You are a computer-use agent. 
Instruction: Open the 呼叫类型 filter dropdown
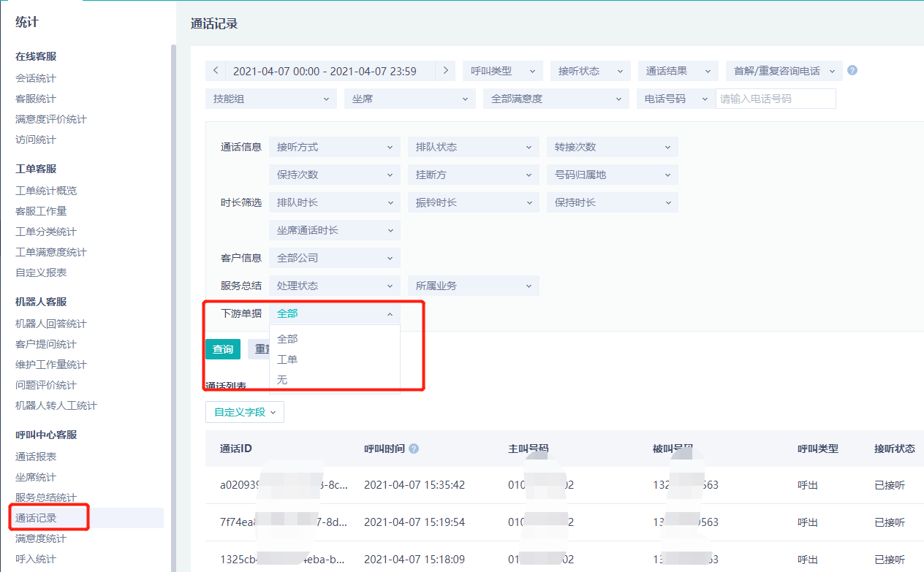(502, 71)
